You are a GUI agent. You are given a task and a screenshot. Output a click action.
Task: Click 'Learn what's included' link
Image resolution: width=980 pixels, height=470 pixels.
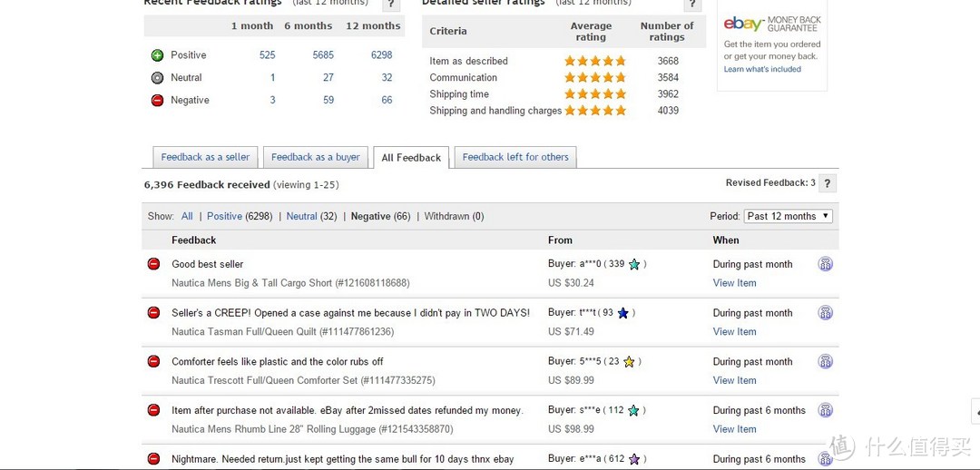(762, 69)
